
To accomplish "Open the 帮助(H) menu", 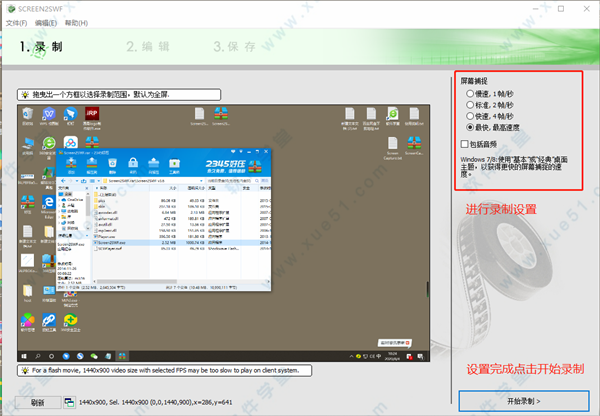I will click(x=77, y=21).
